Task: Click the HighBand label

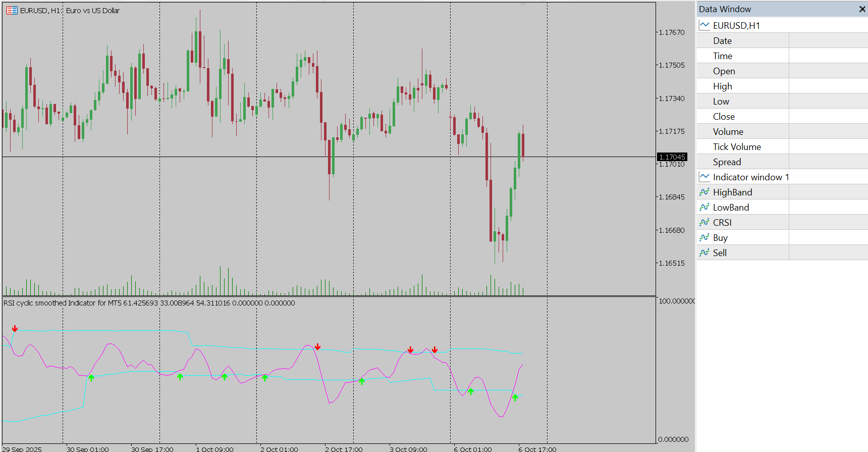Action: click(732, 192)
